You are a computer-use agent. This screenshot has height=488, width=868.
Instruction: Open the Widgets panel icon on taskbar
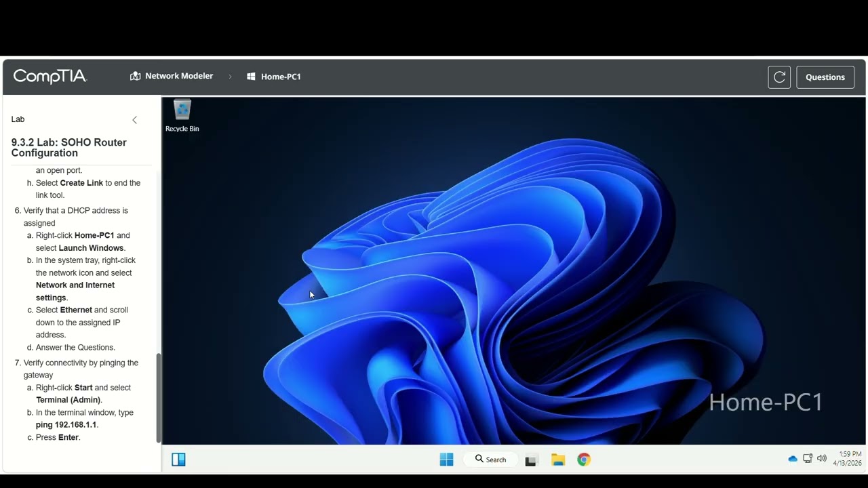pyautogui.click(x=178, y=460)
